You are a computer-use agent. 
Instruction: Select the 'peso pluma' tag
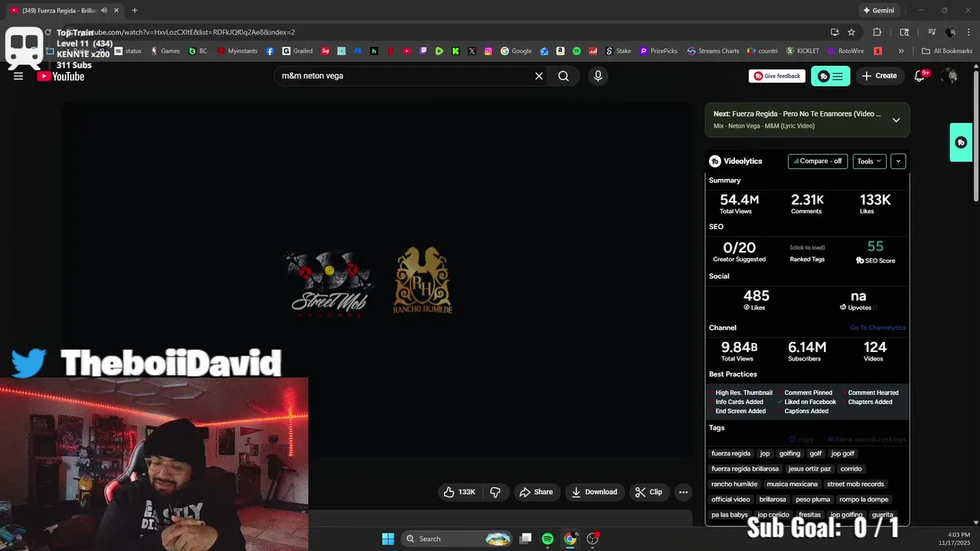point(812,499)
